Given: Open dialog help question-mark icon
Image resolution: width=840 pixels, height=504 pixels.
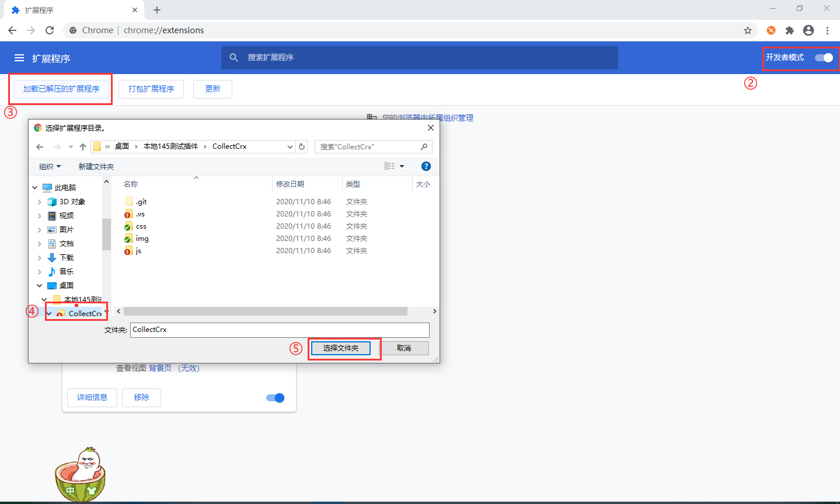Looking at the screenshot, I should (426, 166).
